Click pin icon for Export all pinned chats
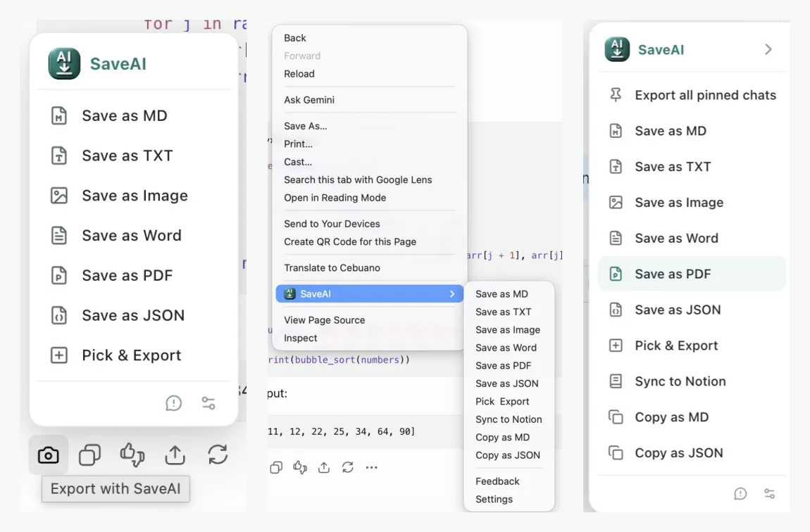 [616, 95]
